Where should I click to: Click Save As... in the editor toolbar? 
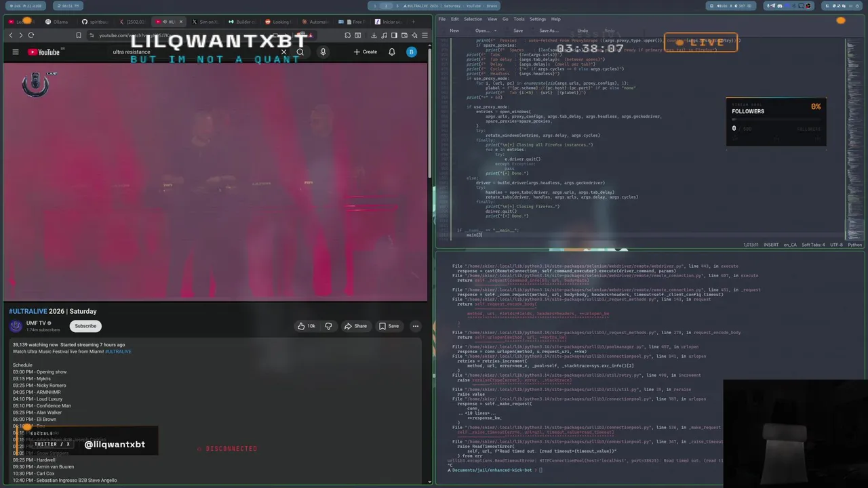coord(549,30)
